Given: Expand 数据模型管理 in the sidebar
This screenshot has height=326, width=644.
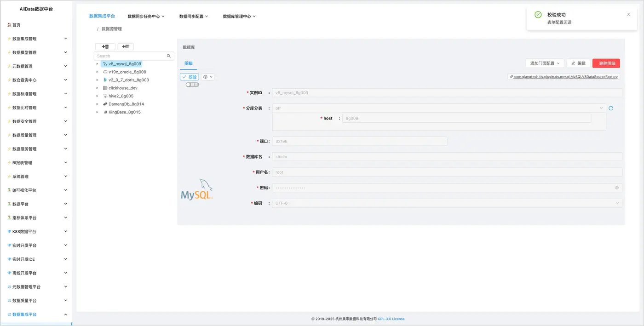Looking at the screenshot, I should click(36, 52).
